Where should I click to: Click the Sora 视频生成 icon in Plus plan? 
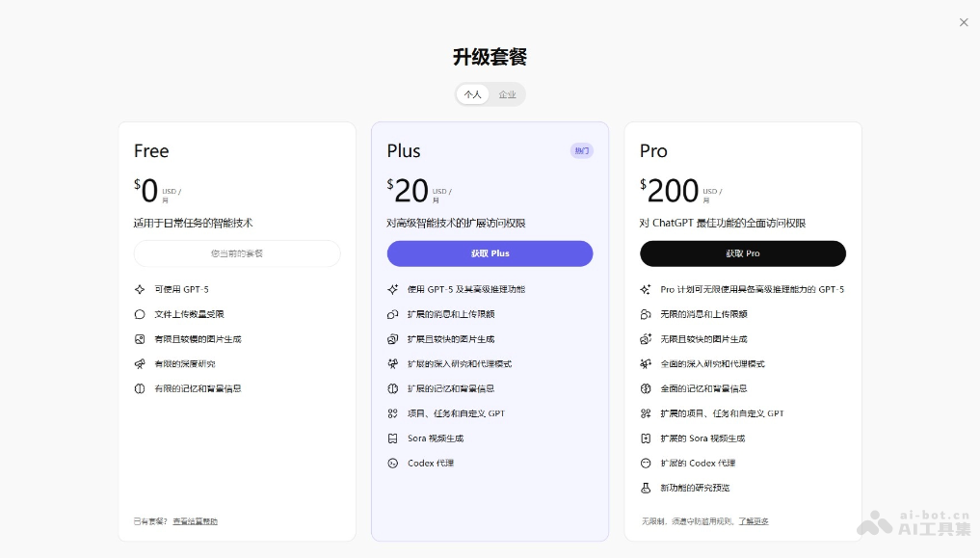(x=392, y=438)
